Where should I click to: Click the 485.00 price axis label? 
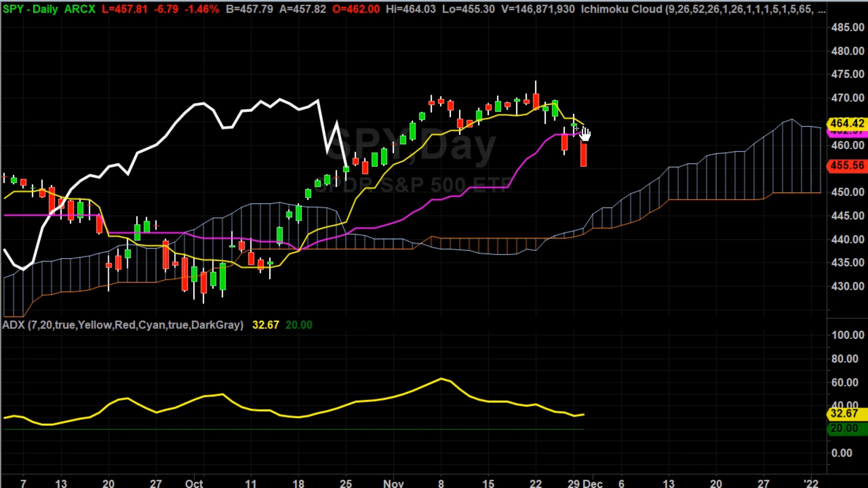coord(848,28)
